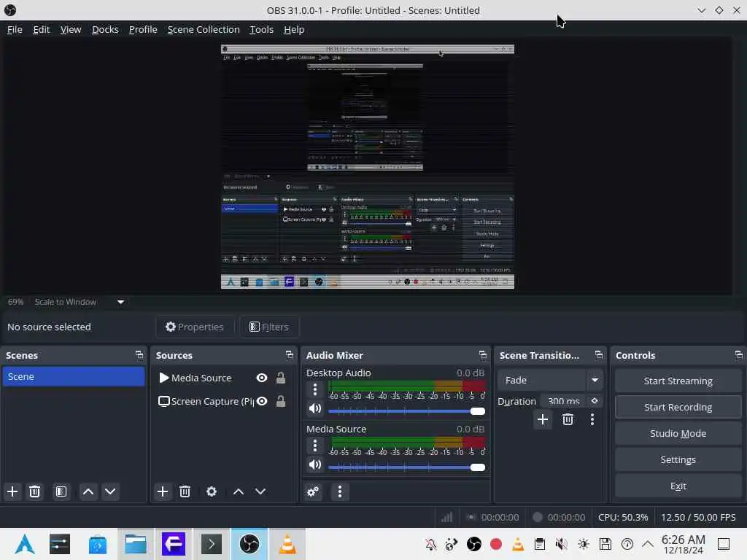Image resolution: width=747 pixels, height=560 pixels.
Task: Remove selected scene with trash icon
Action: (35, 491)
